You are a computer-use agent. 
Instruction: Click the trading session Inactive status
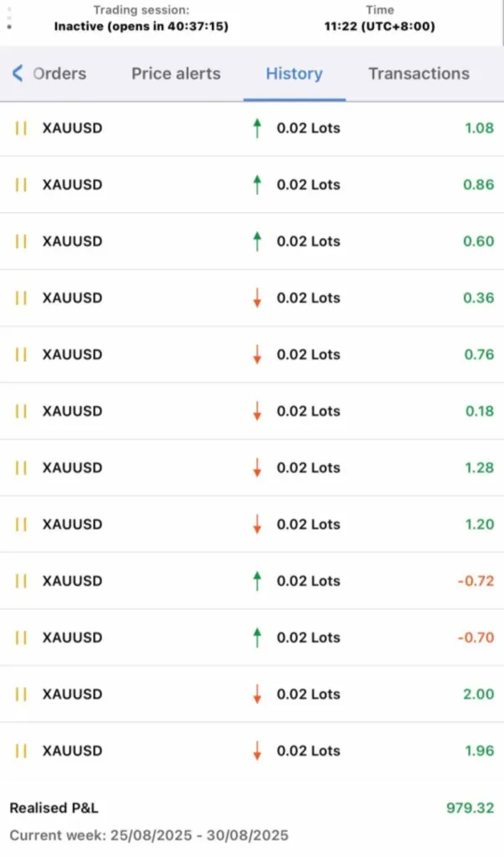click(141, 26)
